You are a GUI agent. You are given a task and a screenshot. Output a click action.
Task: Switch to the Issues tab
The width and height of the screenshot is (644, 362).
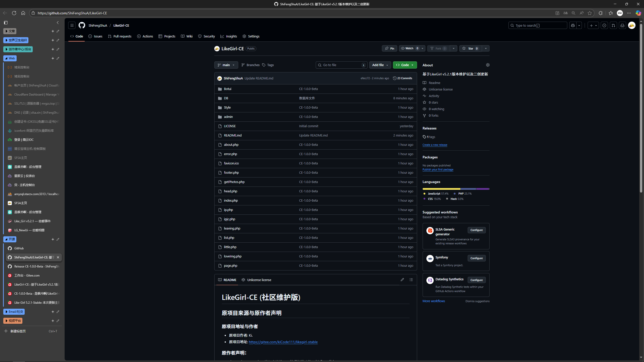95,36
